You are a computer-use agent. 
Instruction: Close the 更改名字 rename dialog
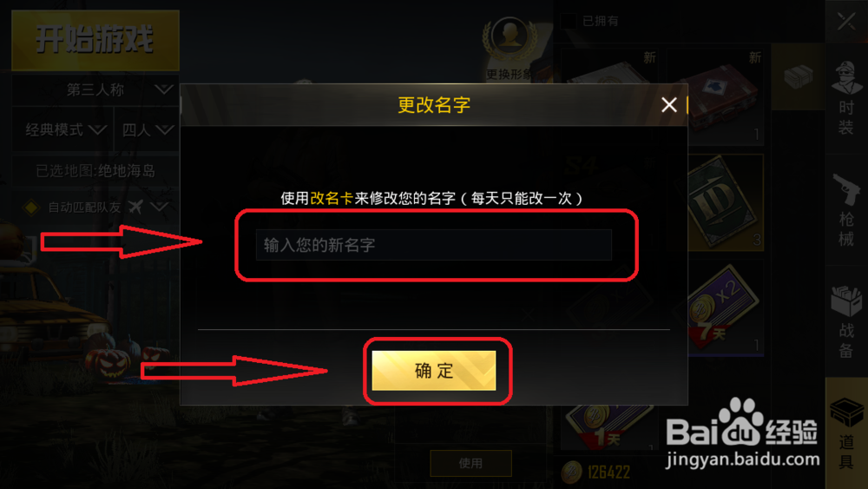668,105
